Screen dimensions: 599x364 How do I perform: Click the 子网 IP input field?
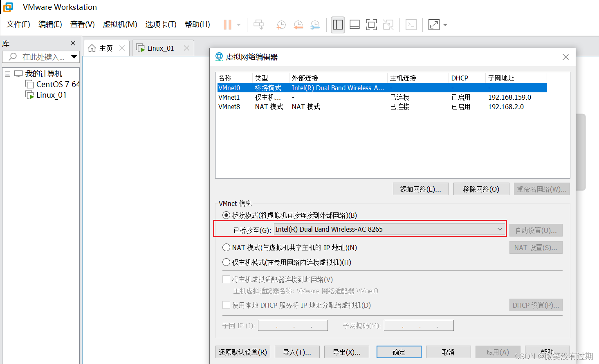(x=293, y=326)
